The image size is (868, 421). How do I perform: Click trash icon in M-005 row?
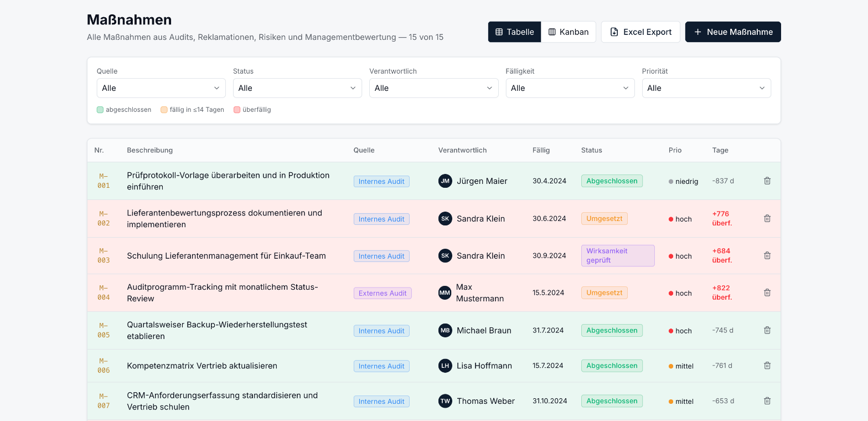point(767,330)
